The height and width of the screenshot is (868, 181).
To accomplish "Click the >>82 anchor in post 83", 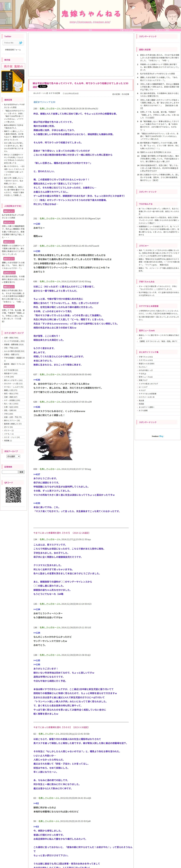I will point(36,804).
